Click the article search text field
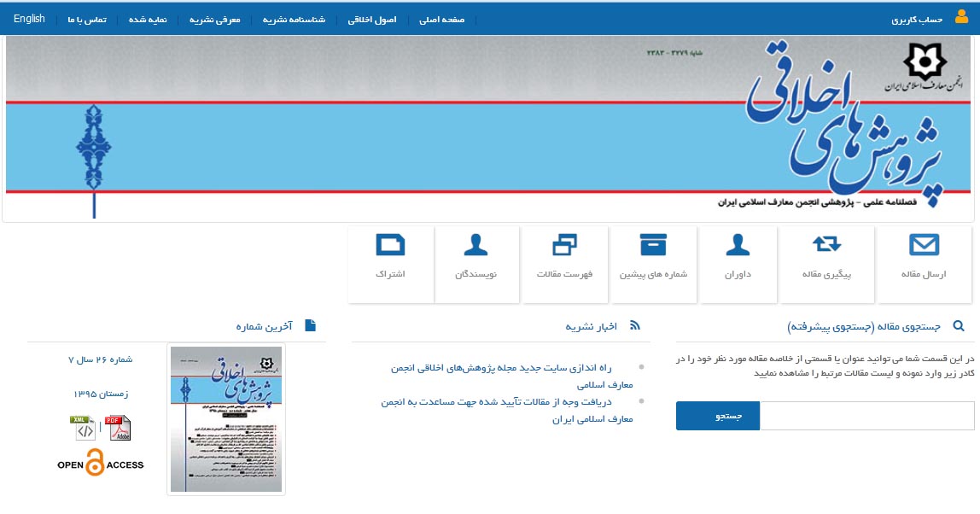The image size is (980, 514). pyautogui.click(x=866, y=416)
